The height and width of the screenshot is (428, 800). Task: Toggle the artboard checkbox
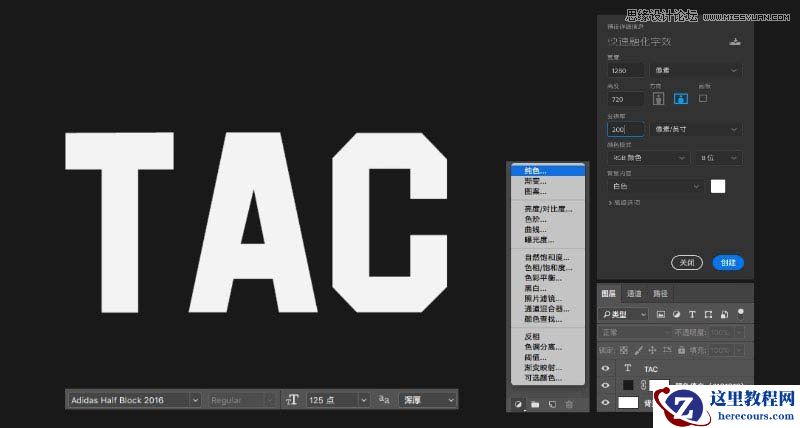click(703, 98)
